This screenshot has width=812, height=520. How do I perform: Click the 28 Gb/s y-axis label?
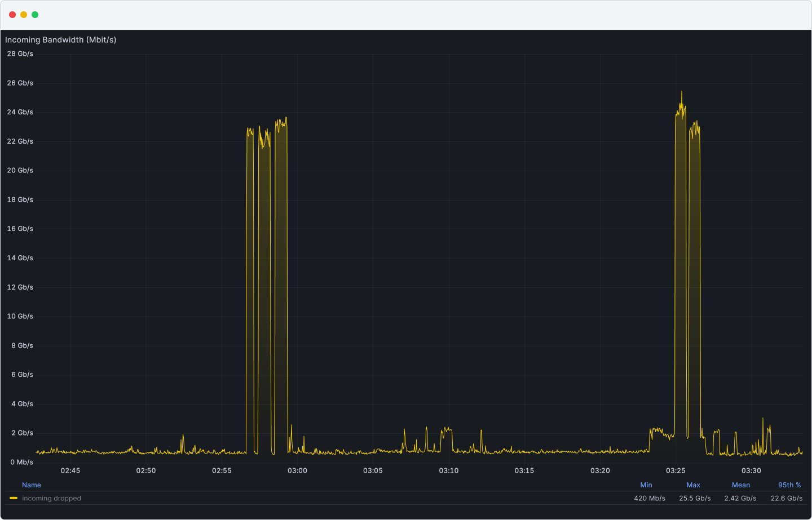20,54
